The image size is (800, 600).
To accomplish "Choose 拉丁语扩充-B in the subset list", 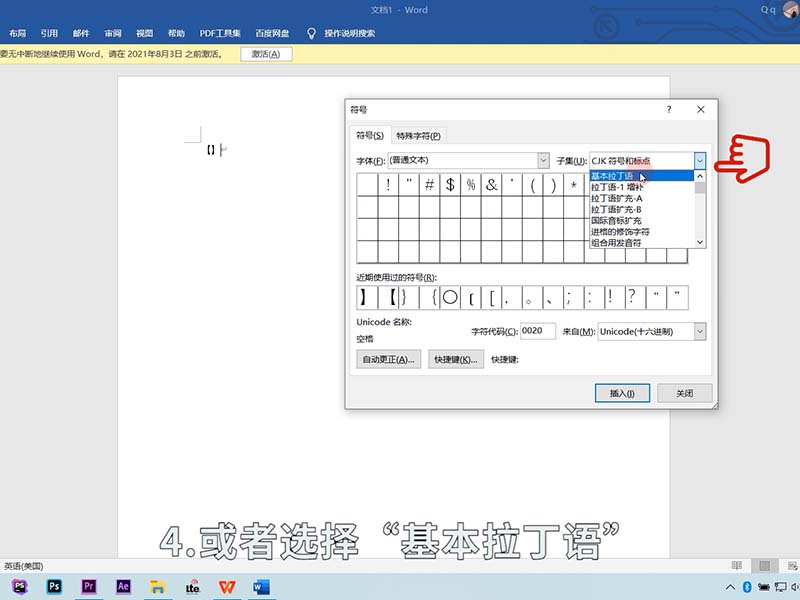I will tap(642, 209).
